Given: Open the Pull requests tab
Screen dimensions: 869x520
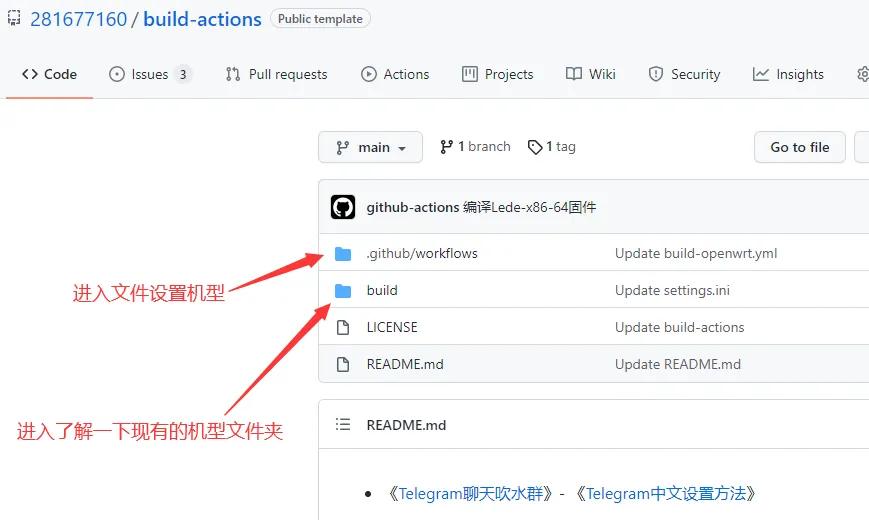Looking at the screenshot, I should tap(276, 74).
